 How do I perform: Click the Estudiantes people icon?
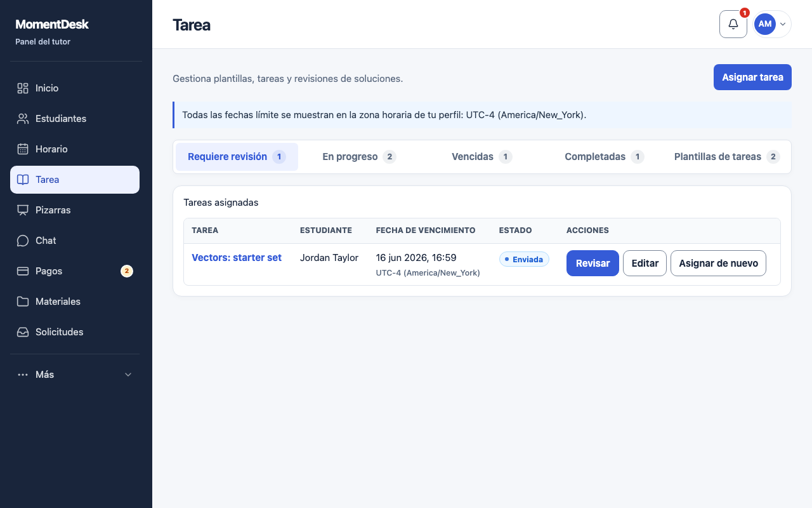tap(23, 119)
